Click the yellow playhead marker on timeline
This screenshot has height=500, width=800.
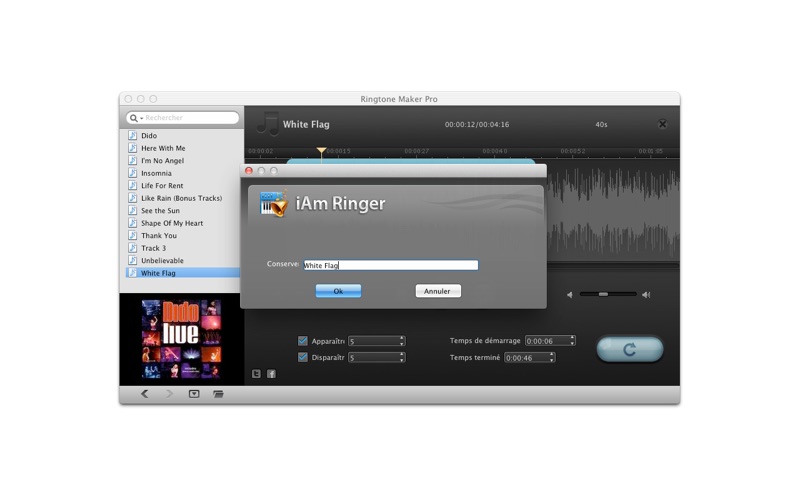click(321, 151)
